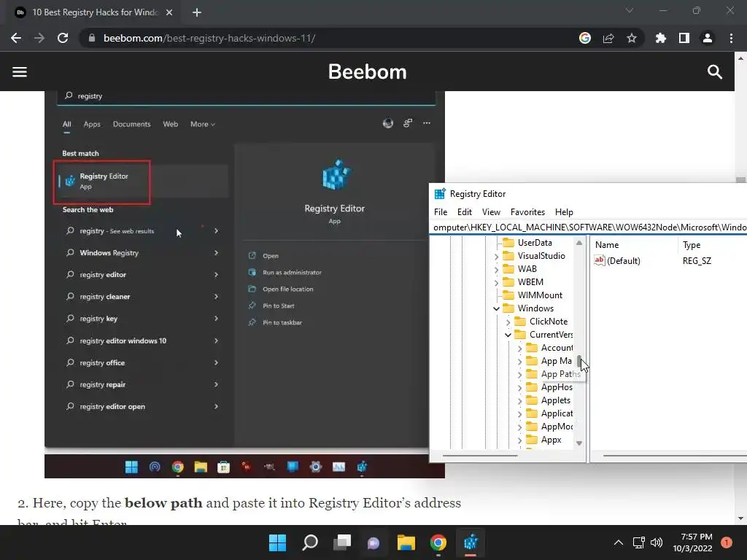
Task: Show hidden tray icons chevron
Action: point(619,542)
